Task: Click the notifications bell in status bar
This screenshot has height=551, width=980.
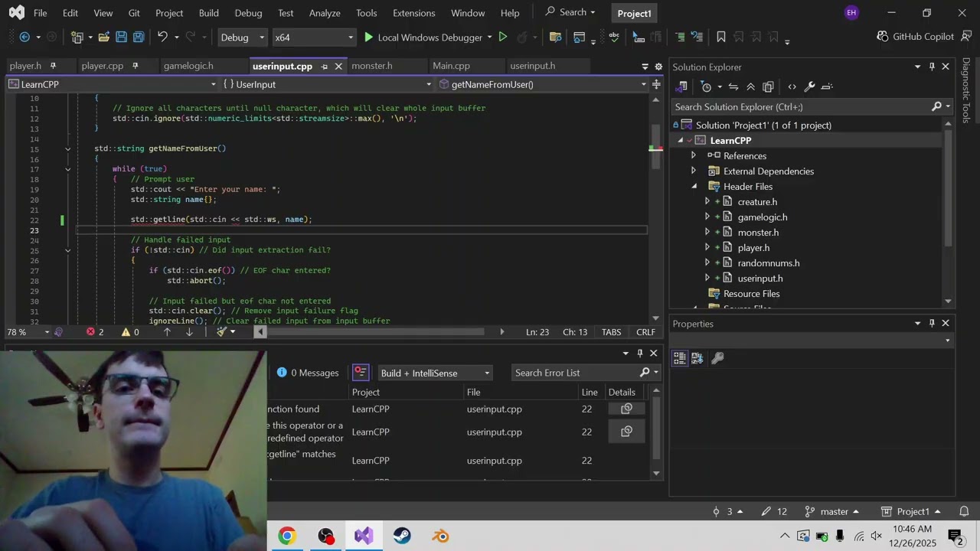Action: point(964,511)
